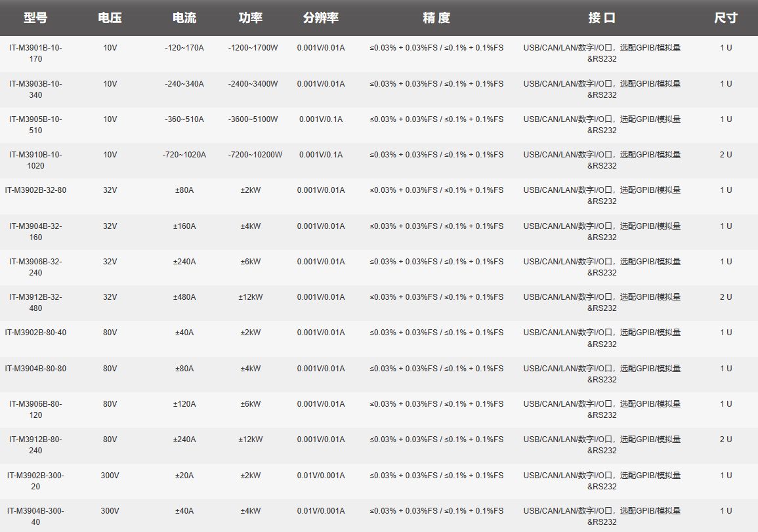The image size is (758, 532).
Task: Click 2 U size in the IT-M3912B-80-240 row
Action: (726, 440)
